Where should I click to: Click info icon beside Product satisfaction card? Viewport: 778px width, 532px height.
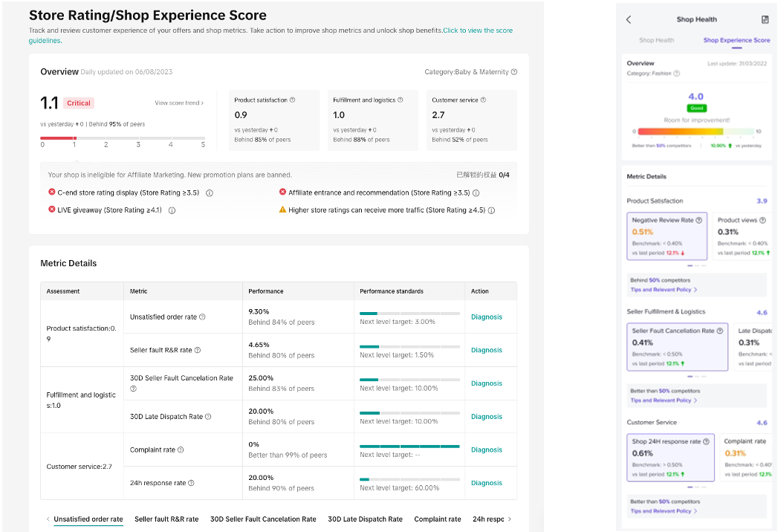(292, 100)
